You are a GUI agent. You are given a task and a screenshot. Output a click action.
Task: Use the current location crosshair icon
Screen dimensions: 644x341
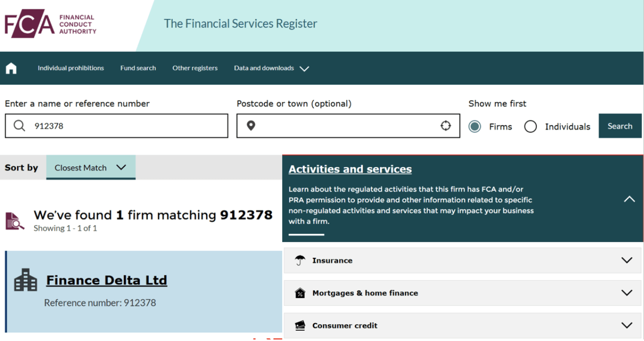click(446, 126)
